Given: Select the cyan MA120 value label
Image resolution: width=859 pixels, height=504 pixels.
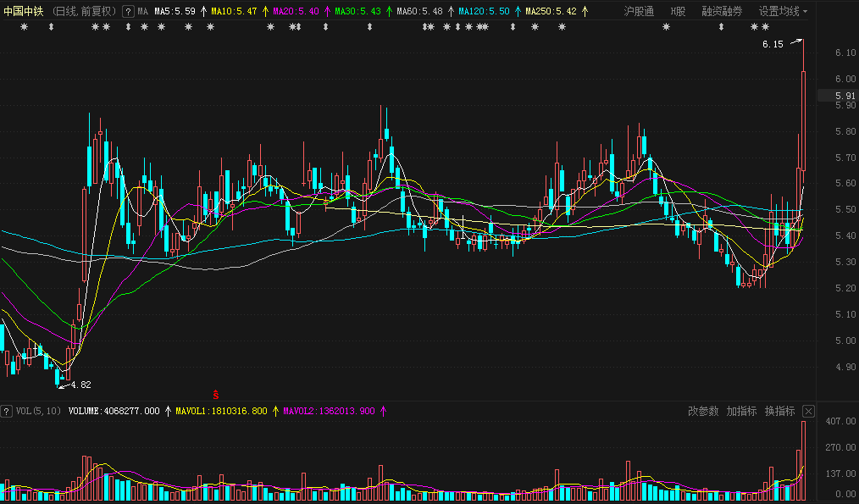Looking at the screenshot, I should point(484,12).
